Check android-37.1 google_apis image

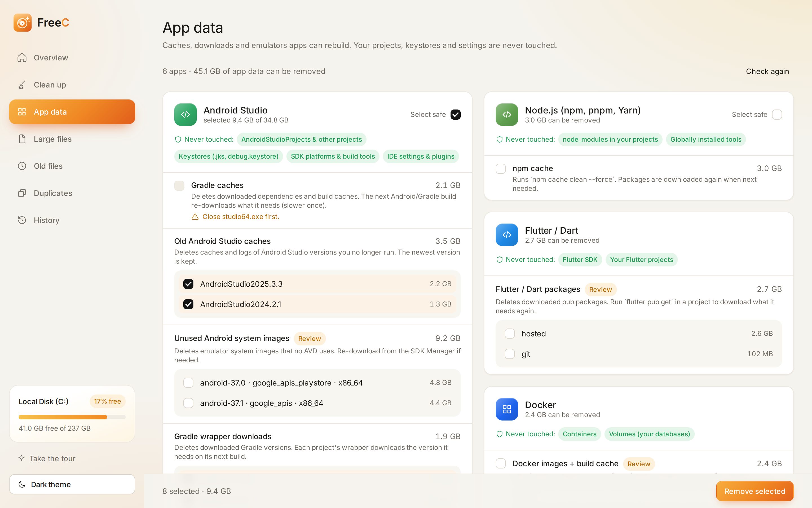[x=188, y=403]
